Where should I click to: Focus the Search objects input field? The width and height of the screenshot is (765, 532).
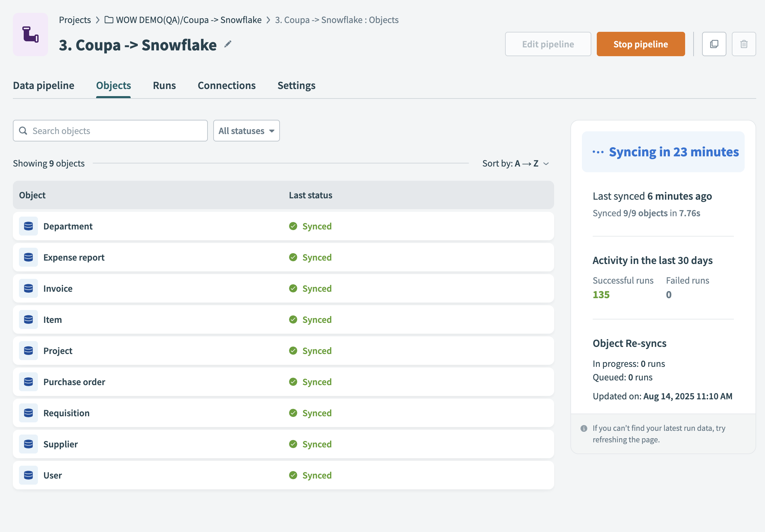[115, 131]
